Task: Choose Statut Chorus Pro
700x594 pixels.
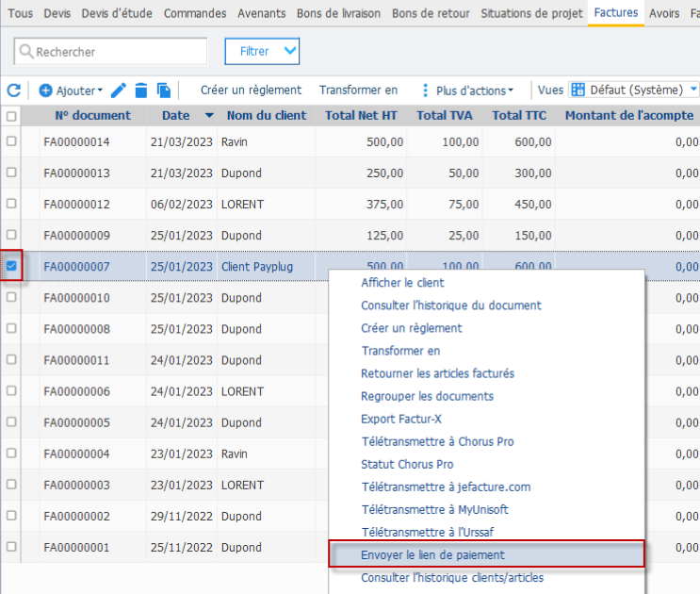Action: pyautogui.click(x=407, y=465)
